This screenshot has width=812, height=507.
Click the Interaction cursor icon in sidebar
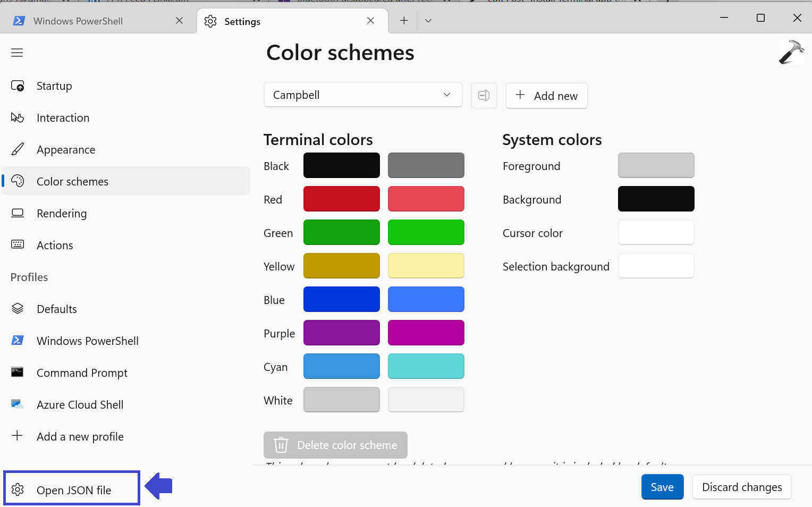point(18,118)
